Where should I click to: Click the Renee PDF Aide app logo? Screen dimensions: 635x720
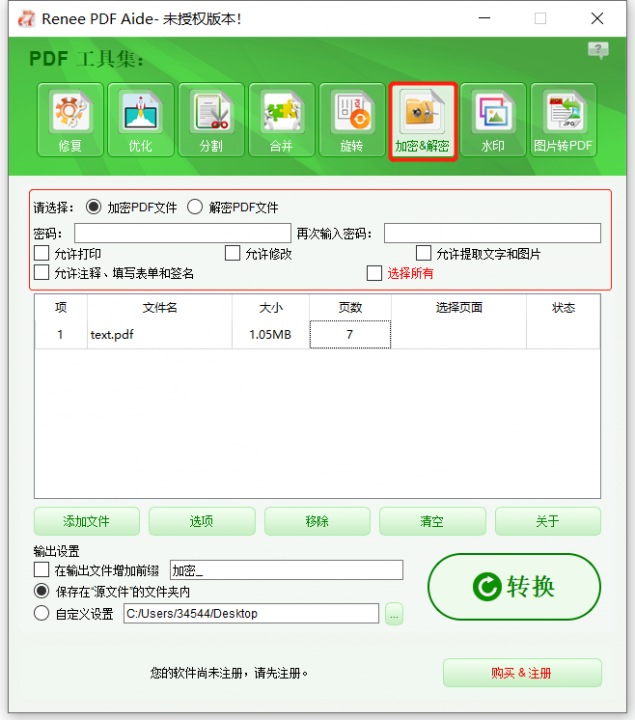click(x=26, y=19)
